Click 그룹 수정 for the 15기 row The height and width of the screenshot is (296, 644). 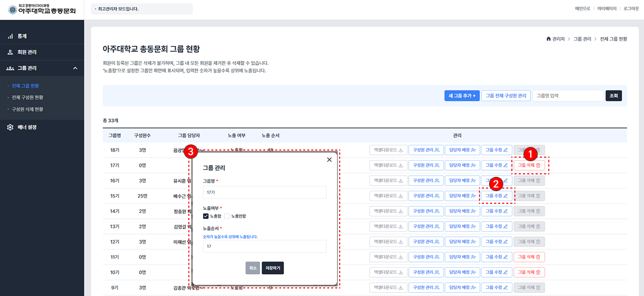point(497,196)
